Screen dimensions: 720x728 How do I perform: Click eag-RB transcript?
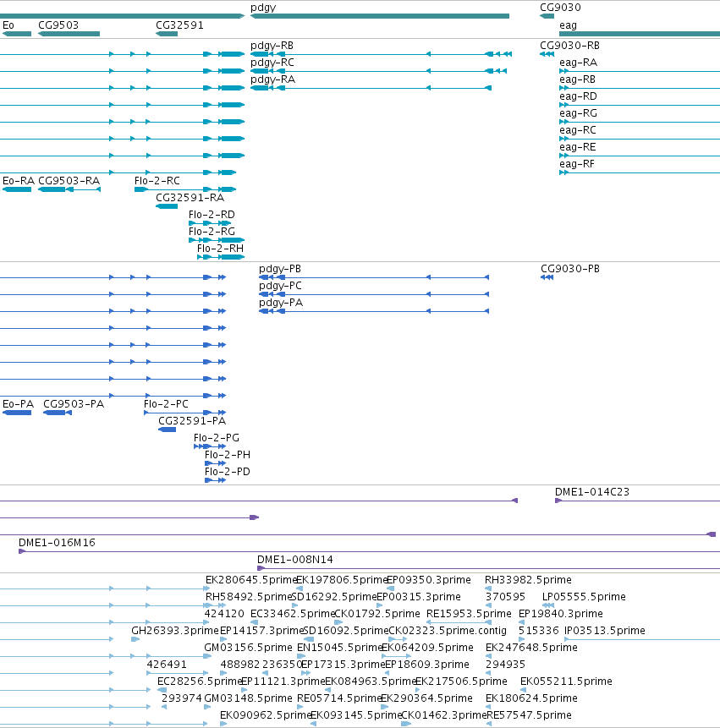[x=640, y=88]
